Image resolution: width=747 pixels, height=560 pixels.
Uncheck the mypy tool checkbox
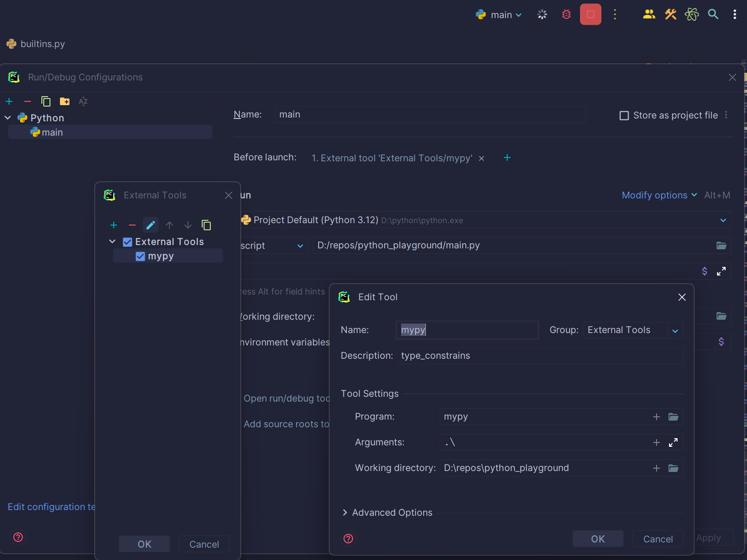click(140, 256)
